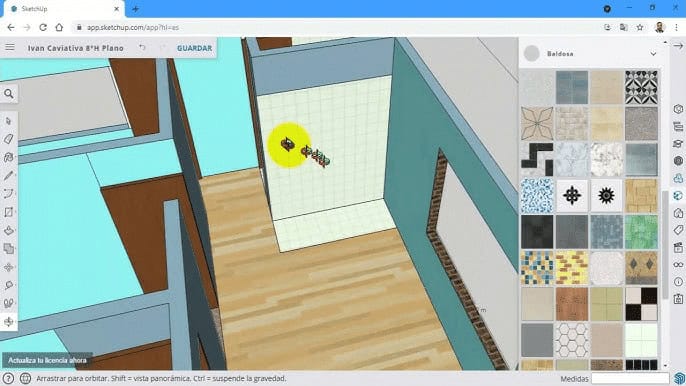Expand the Baldosa material category dropdown
The width and height of the screenshot is (686, 386).
[x=653, y=54]
